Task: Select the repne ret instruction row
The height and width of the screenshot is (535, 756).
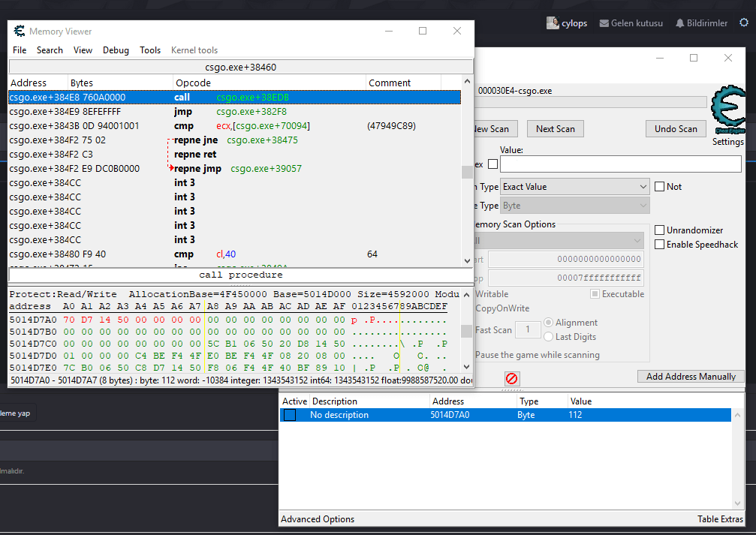Action: pyautogui.click(x=235, y=155)
